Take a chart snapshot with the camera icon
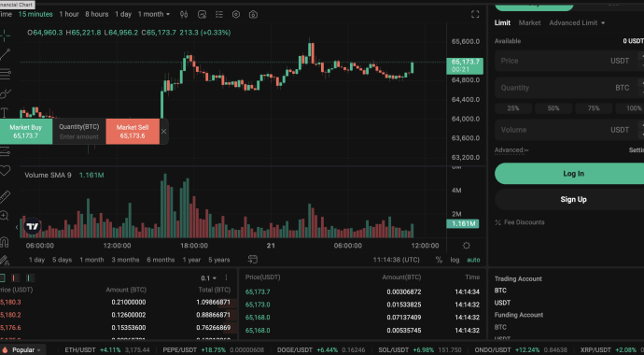The image size is (644, 355). 254,14
